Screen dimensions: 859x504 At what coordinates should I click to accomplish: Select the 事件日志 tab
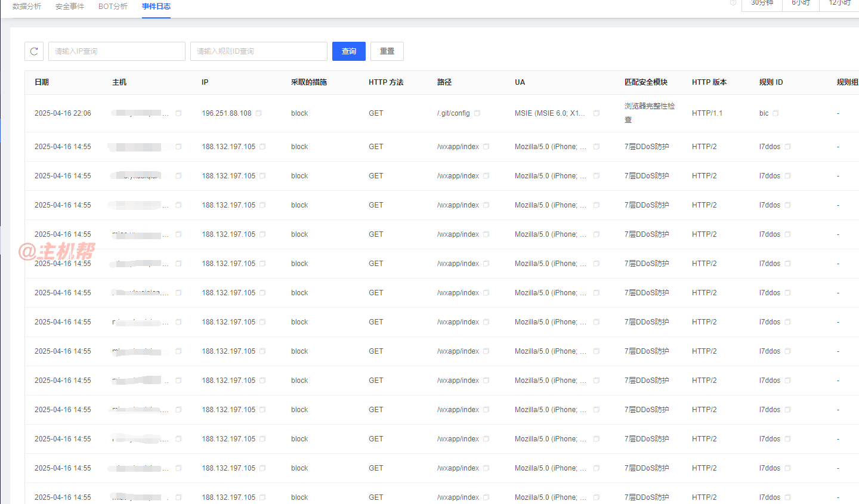[156, 7]
